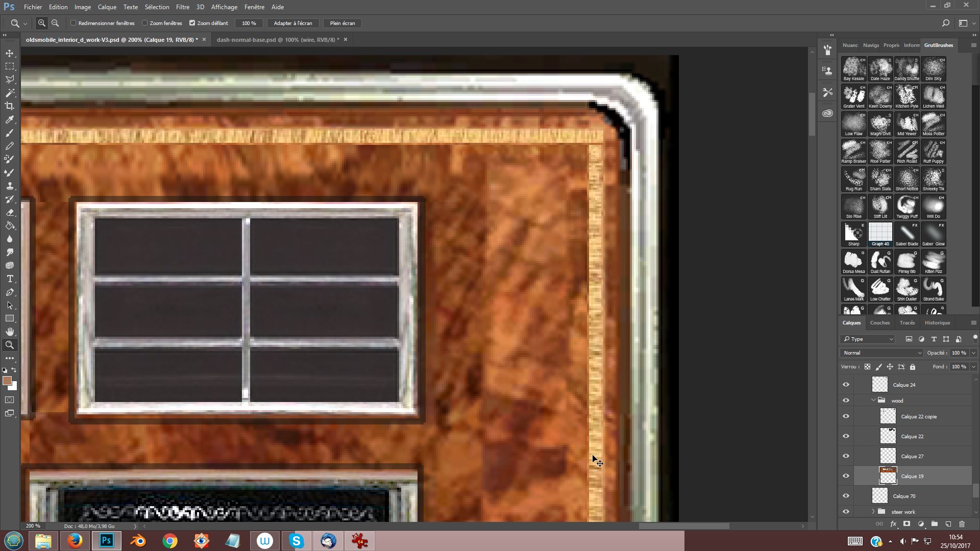The height and width of the screenshot is (551, 980).
Task: Open the workspace switcher dropdown
Action: [967, 23]
